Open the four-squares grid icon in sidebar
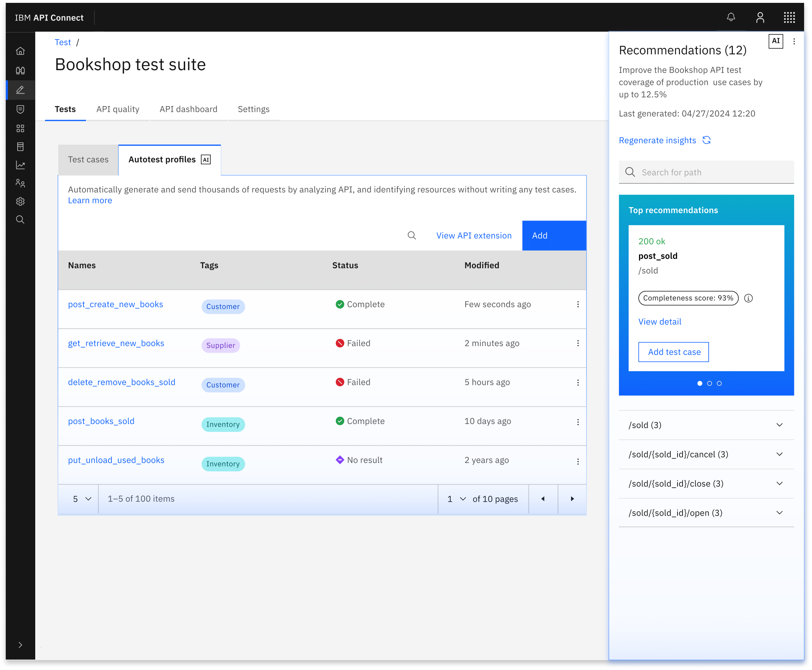This screenshot has width=812, height=670. pyautogui.click(x=20, y=128)
